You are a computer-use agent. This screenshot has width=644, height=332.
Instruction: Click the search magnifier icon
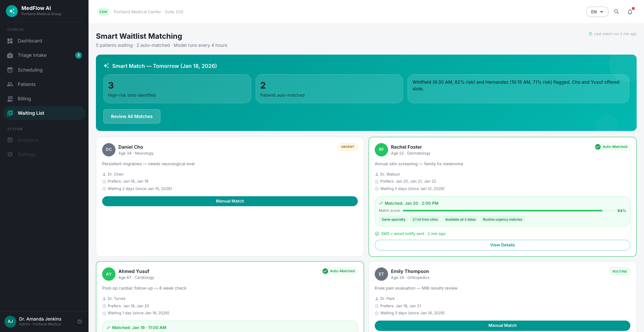point(617,12)
